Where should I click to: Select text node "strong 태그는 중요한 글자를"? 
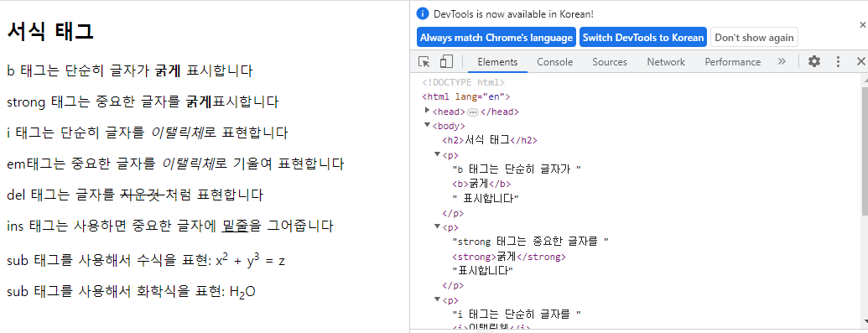click(x=530, y=242)
